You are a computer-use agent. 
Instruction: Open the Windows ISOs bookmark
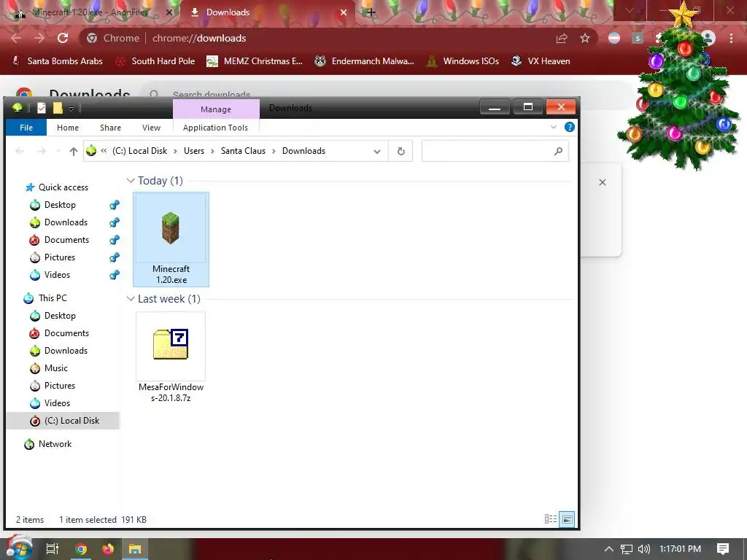pyautogui.click(x=462, y=61)
